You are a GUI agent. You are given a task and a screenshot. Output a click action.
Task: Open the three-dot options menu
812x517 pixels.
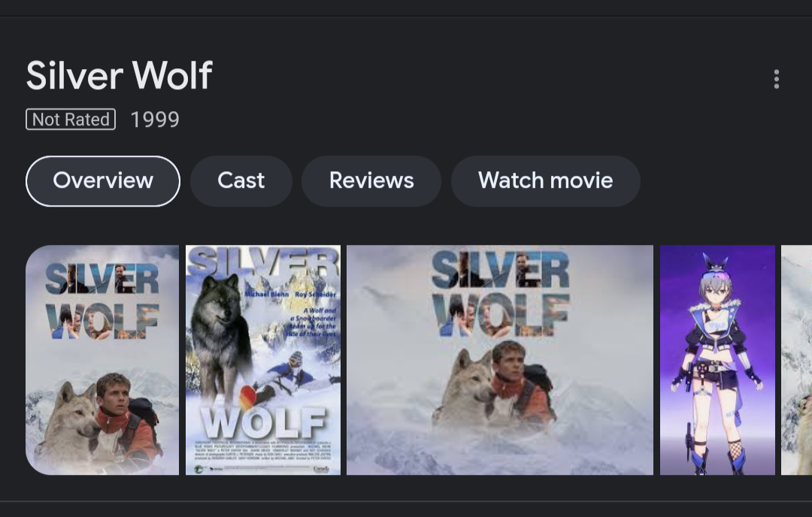777,77
